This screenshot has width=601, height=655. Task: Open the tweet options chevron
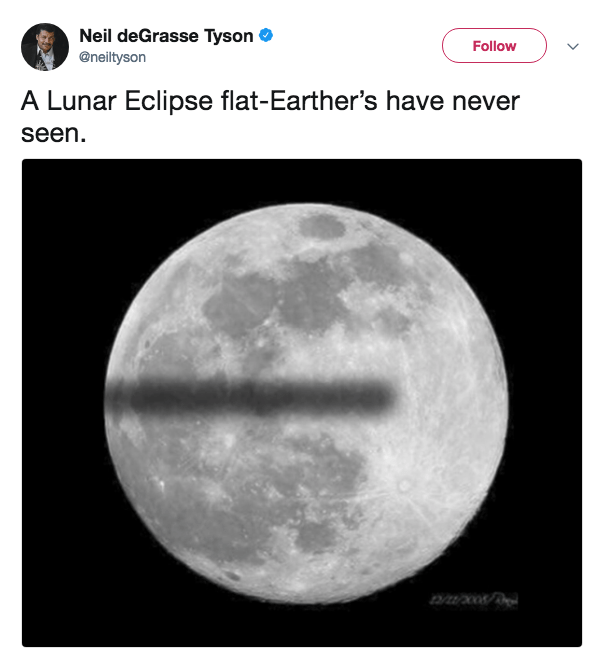click(573, 46)
